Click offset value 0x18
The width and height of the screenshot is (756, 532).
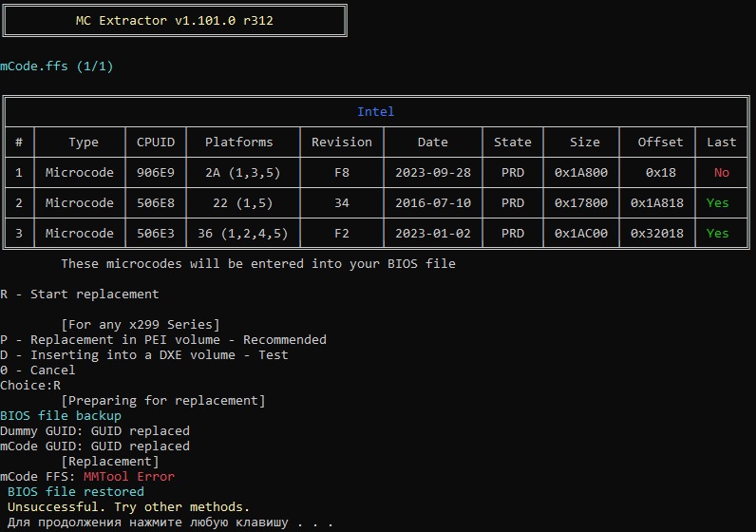point(660,173)
